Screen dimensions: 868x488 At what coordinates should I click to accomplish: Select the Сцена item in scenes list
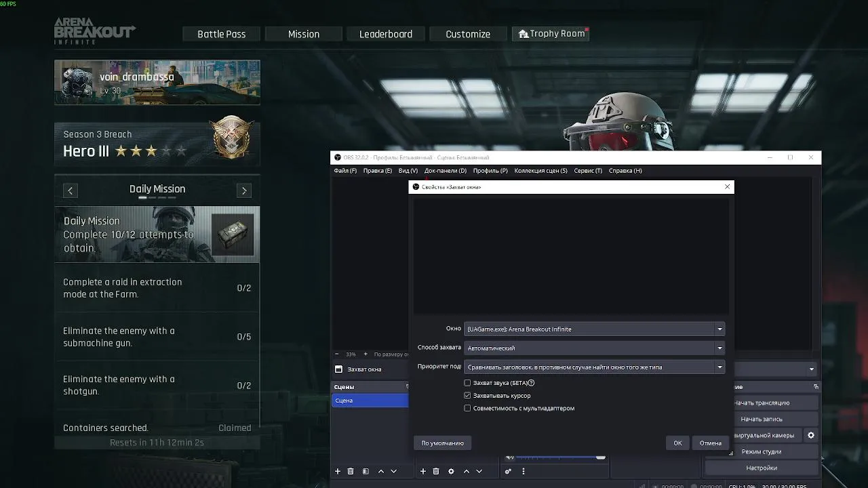[370, 401]
